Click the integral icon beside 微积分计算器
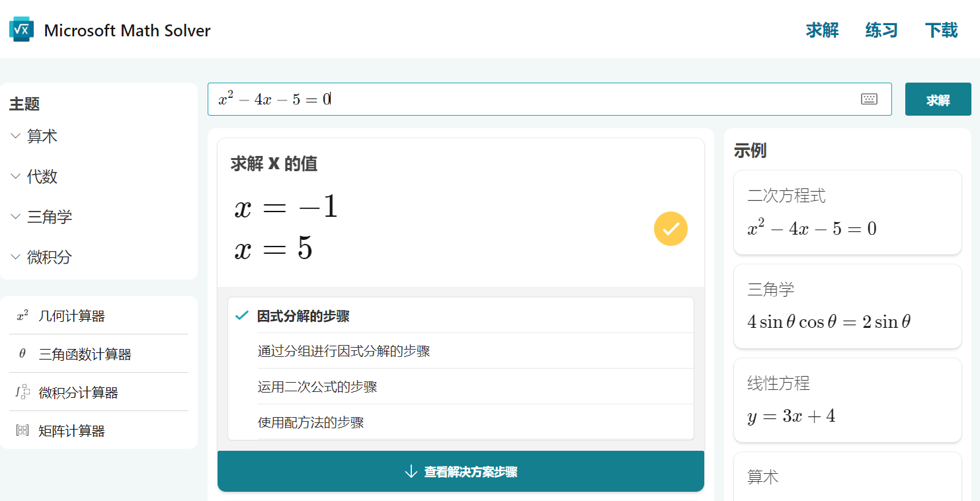The image size is (980, 501). pos(22,392)
